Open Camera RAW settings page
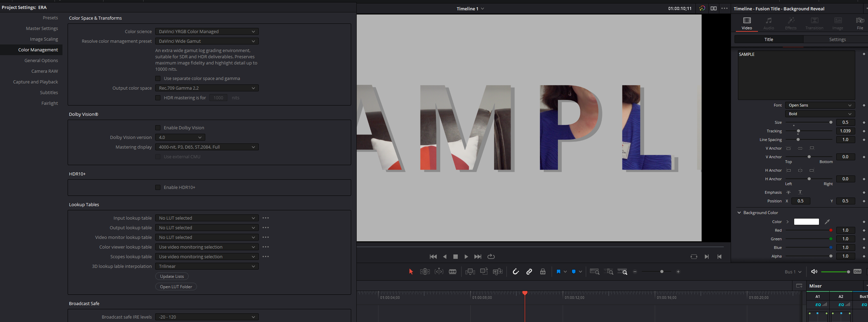The width and height of the screenshot is (868, 322). click(x=45, y=71)
